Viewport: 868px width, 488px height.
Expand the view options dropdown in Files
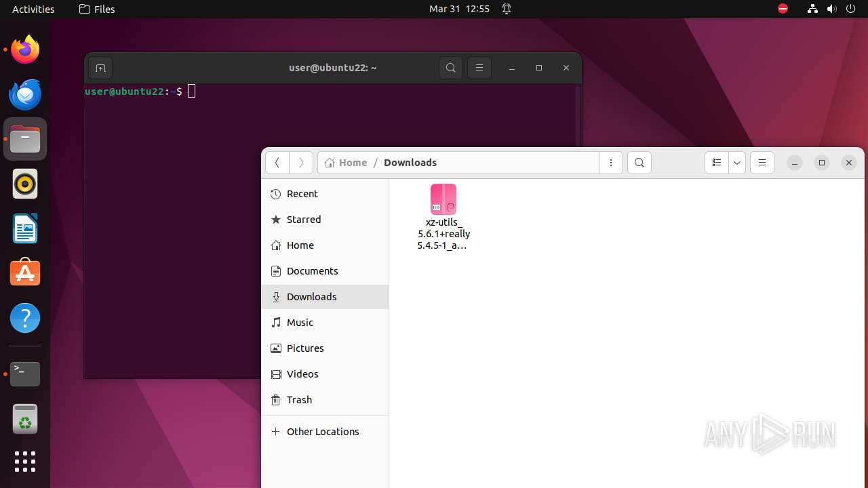(737, 163)
